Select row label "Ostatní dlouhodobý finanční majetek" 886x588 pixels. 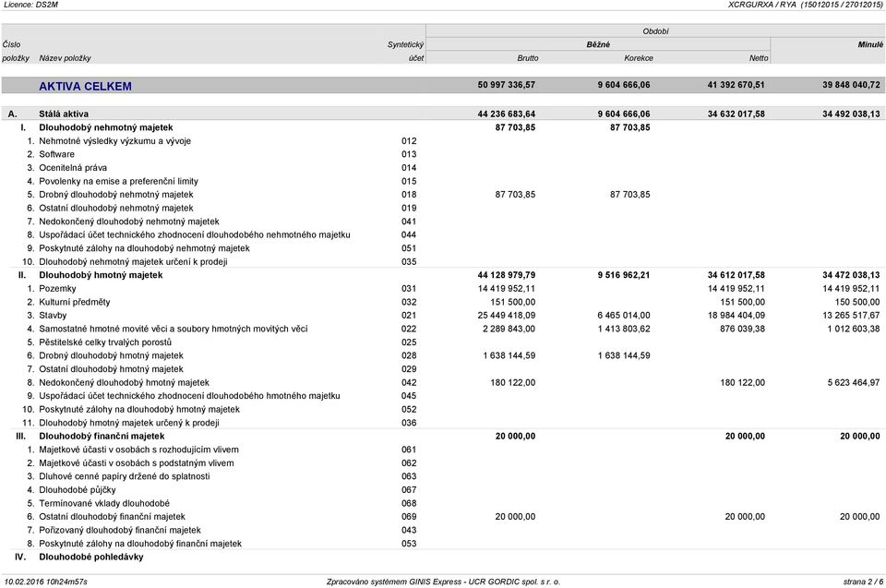(112, 517)
